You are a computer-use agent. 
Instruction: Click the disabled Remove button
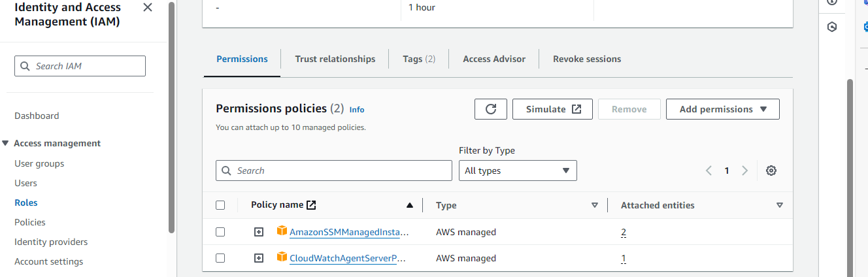[x=629, y=109]
